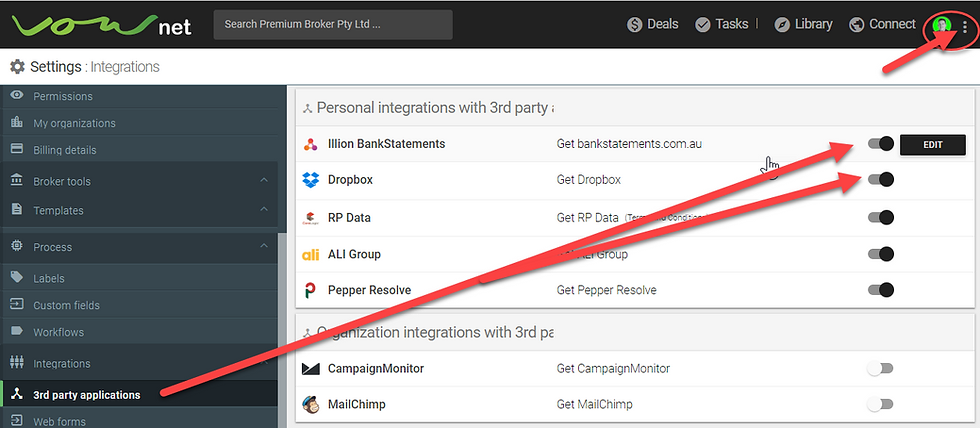Click the RP Data logo
The width and height of the screenshot is (980, 428).
pyautogui.click(x=310, y=218)
